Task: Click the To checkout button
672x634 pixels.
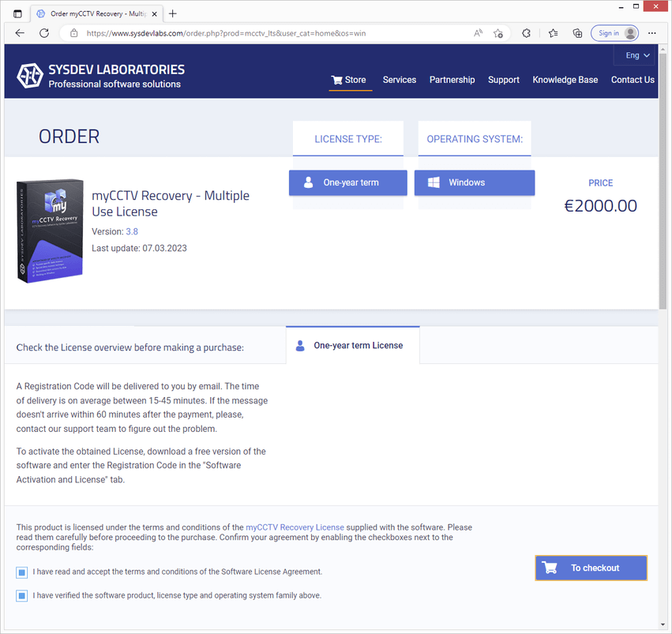Action: [x=591, y=568]
